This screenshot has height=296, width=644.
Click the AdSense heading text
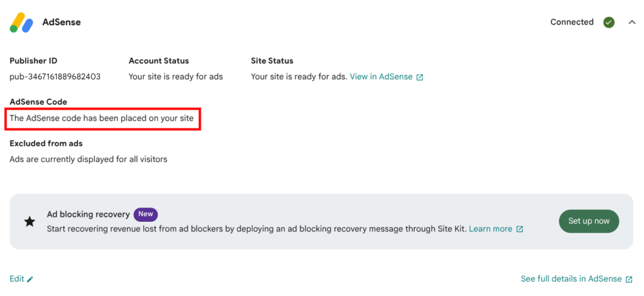tap(62, 23)
